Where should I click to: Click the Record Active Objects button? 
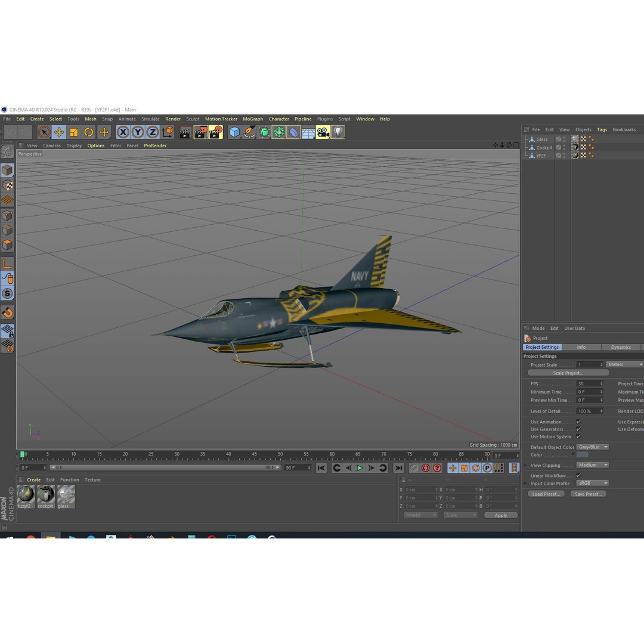pyautogui.click(x=414, y=468)
